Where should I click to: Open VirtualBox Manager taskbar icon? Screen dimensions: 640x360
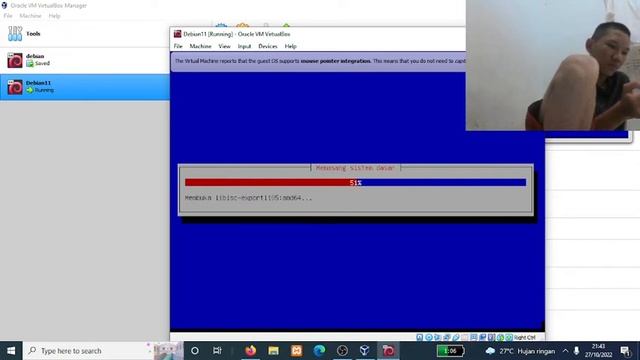click(x=365, y=351)
